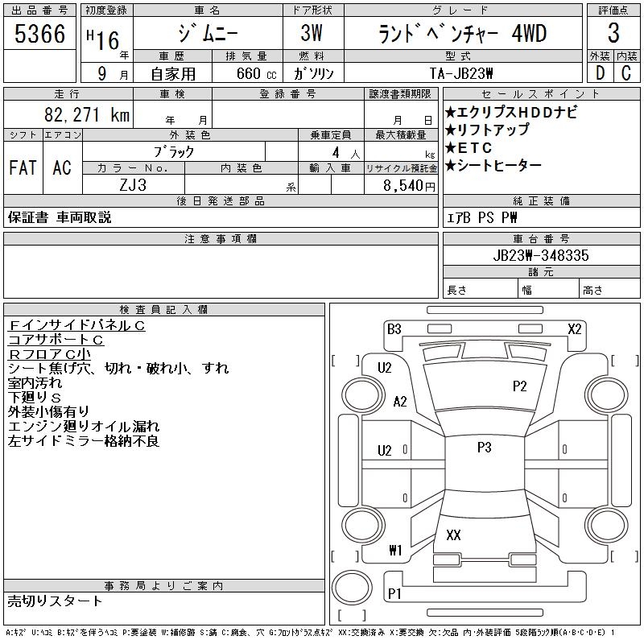Image resolution: width=644 pixels, height=644 pixels.
Task: Click the 幅 dimension field
Action: tap(548, 290)
